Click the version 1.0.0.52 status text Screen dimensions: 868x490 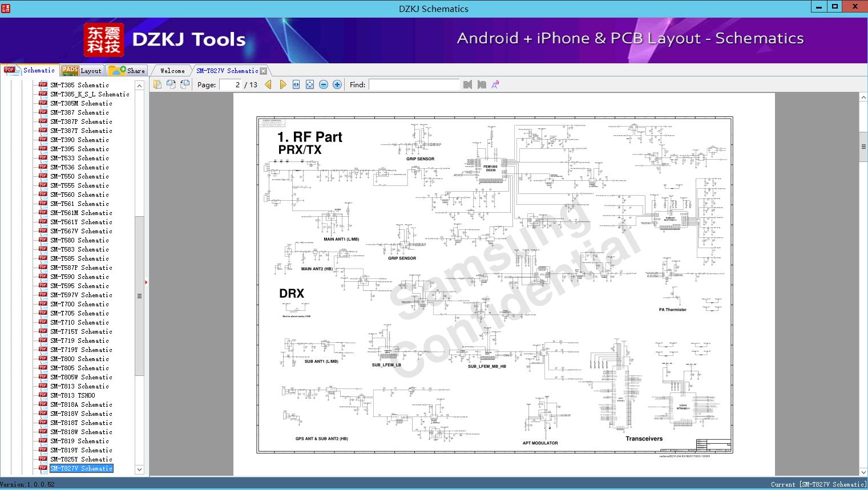(27, 484)
